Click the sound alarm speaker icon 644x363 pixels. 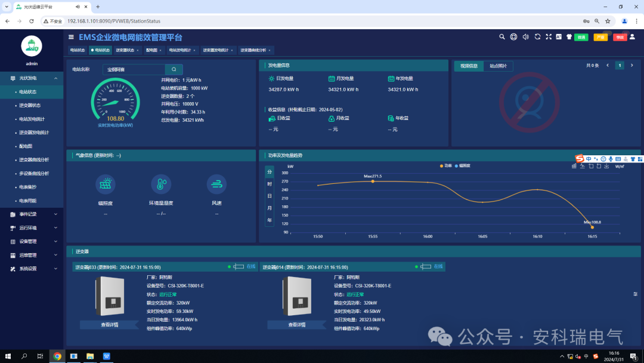(x=525, y=36)
